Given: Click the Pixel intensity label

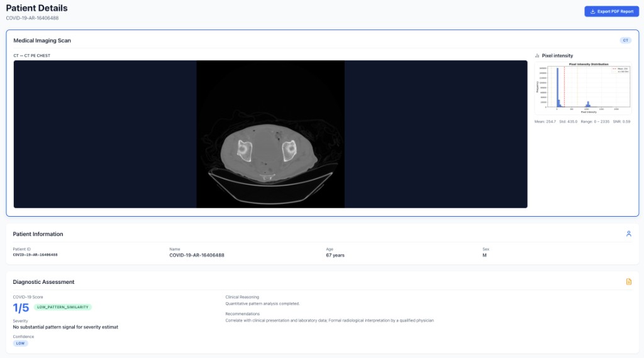Looking at the screenshot, I should 557,56.
